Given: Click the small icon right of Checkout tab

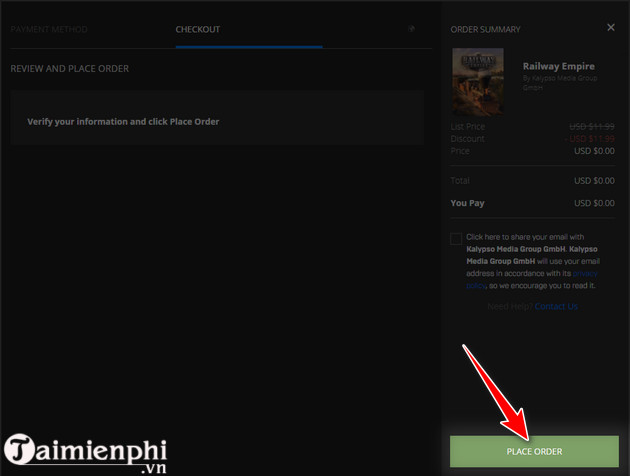Looking at the screenshot, I should pos(411,29).
